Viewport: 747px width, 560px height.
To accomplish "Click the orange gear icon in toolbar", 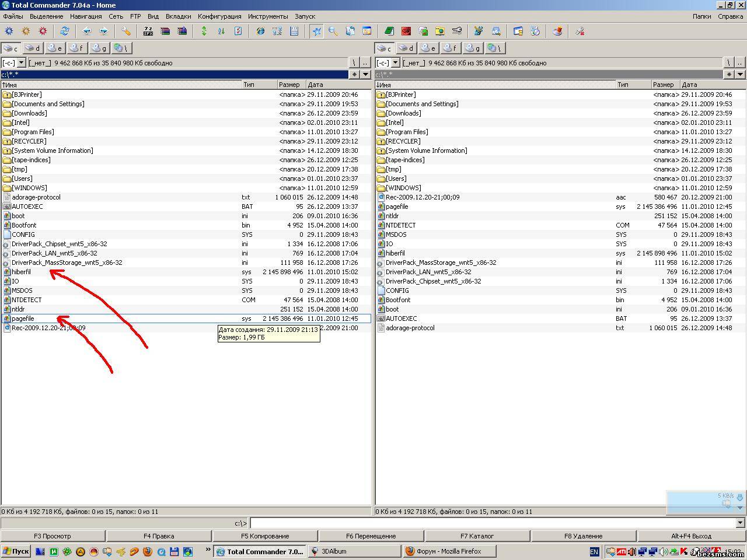I will (26, 31).
